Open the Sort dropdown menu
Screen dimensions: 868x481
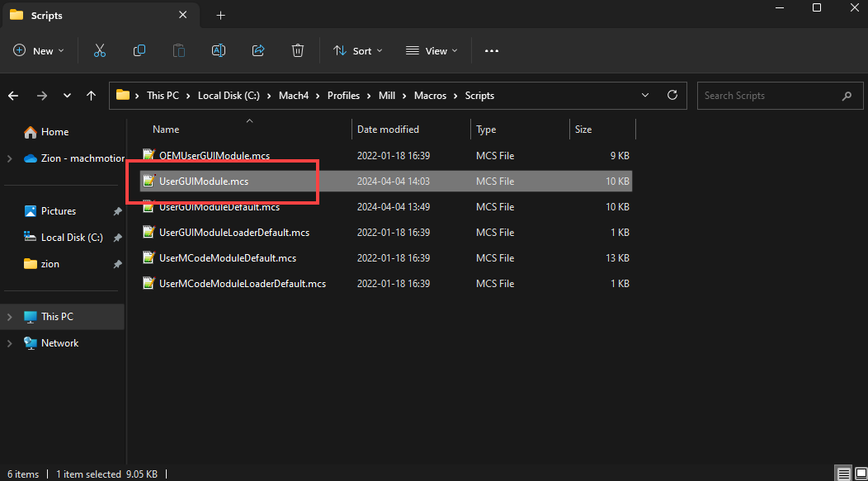click(x=358, y=51)
